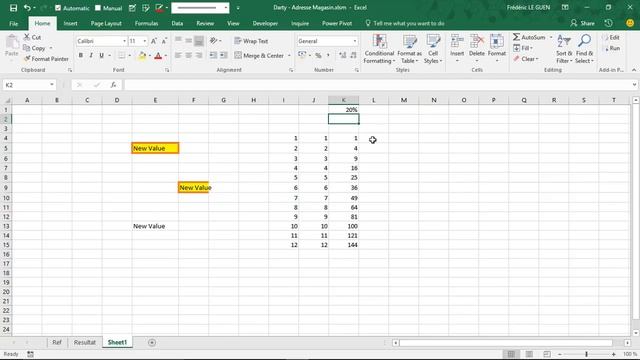Click the Insert Function fx icon

pyautogui.click(x=113, y=85)
